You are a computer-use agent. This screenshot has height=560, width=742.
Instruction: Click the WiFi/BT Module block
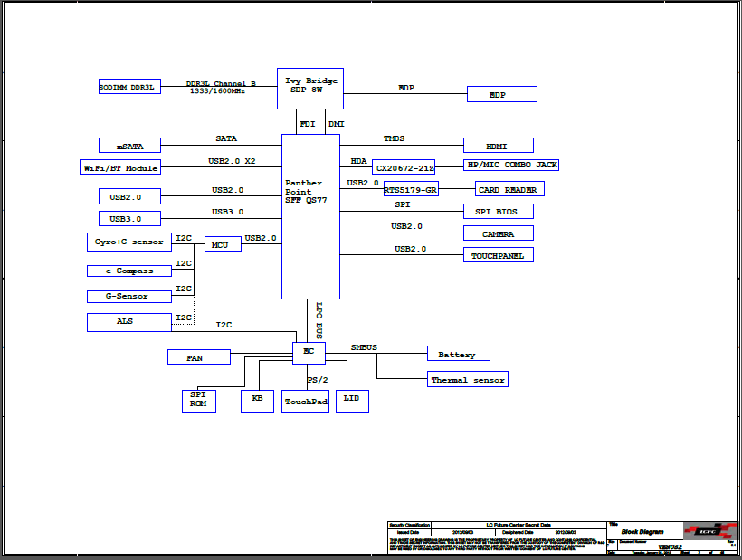click(120, 167)
